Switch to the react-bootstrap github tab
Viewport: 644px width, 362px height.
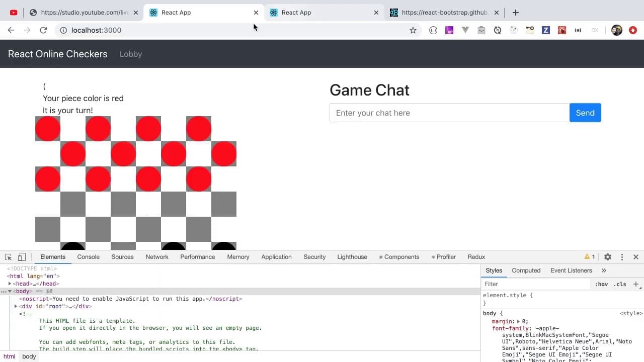pyautogui.click(x=445, y=13)
